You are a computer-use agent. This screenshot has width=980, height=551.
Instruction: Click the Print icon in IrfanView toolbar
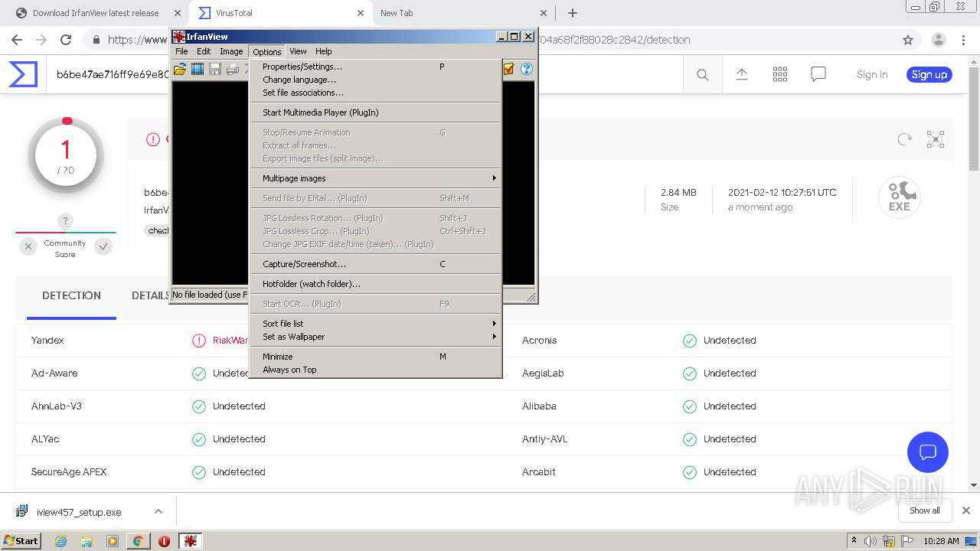pos(233,69)
